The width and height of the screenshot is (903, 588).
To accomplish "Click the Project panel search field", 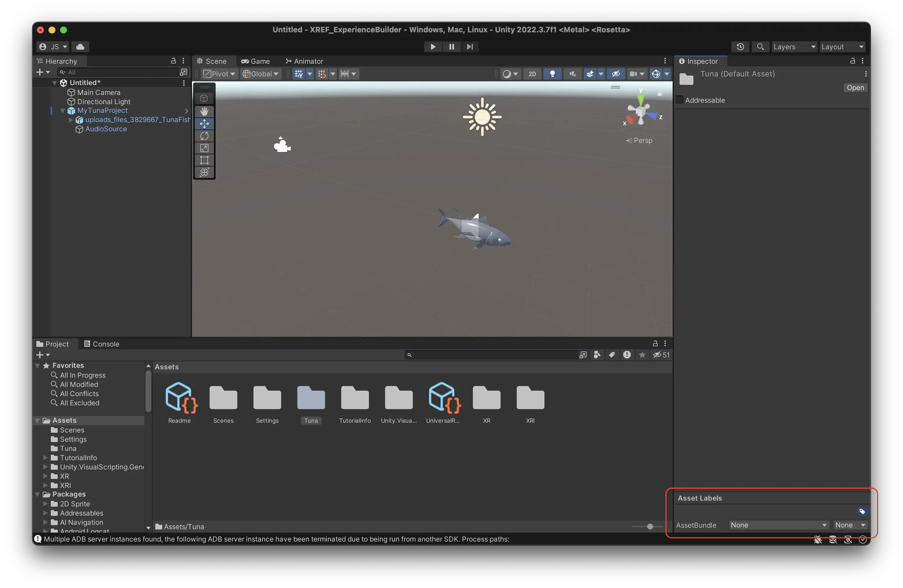I will (493, 355).
